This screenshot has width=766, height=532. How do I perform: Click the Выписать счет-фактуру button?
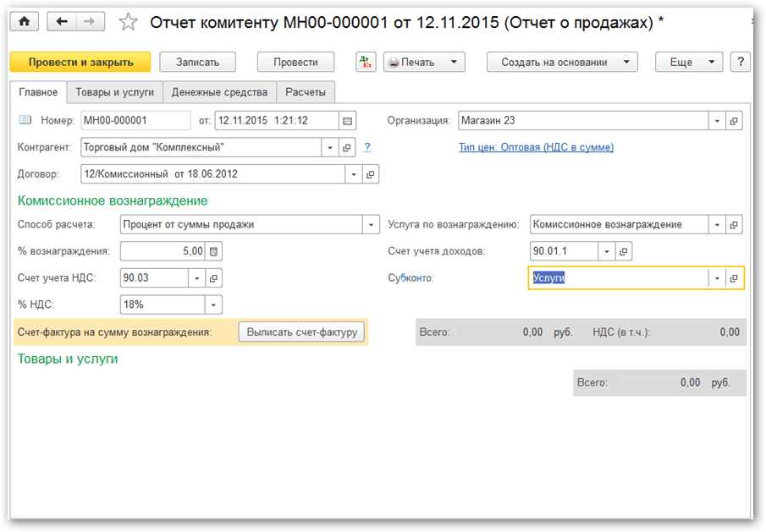coord(301,332)
